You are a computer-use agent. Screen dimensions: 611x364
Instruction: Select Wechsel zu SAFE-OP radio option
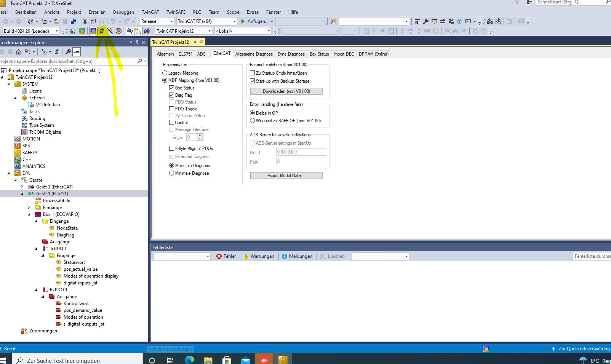point(252,121)
